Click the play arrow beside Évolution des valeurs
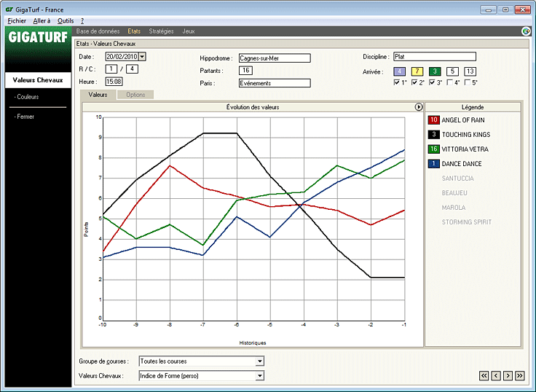Image resolution: width=536 pixels, height=392 pixels. click(x=419, y=107)
